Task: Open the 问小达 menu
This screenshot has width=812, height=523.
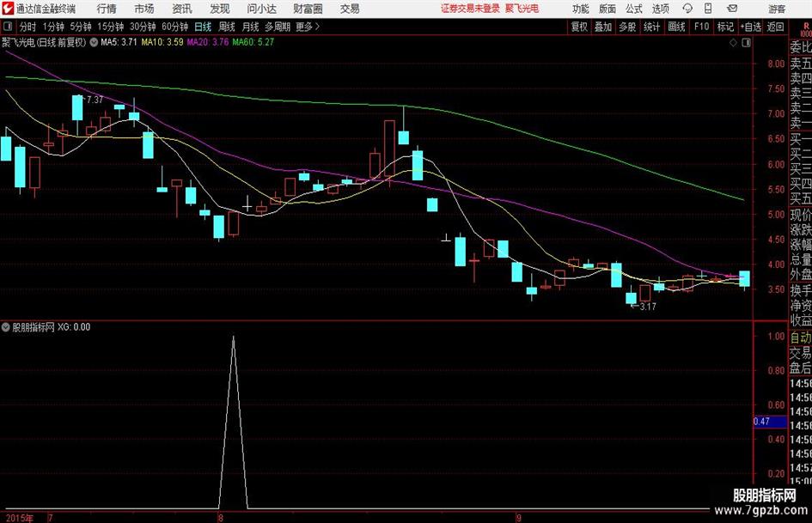Action: tap(261, 9)
